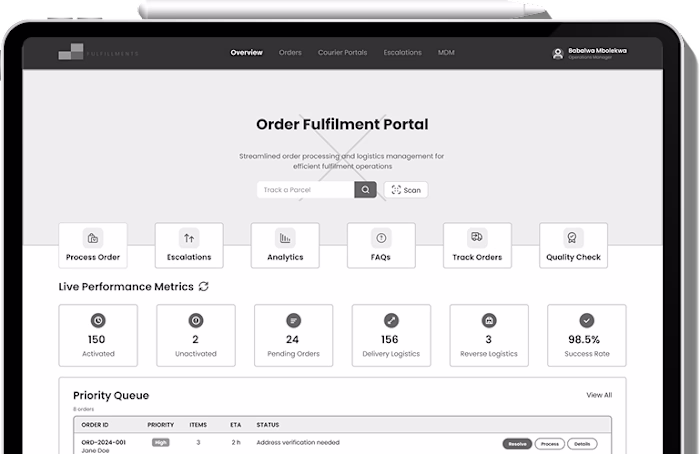Click the Success Rate checkmark icon

pyautogui.click(x=587, y=320)
